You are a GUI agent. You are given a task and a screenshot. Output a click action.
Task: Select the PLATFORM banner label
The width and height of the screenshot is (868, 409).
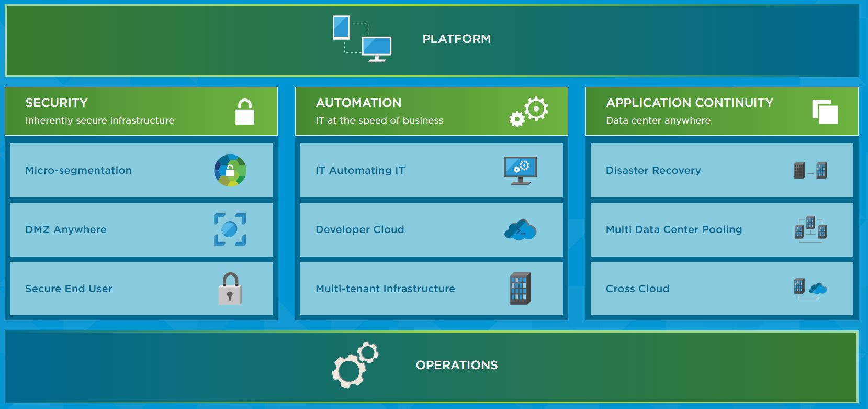pos(456,39)
